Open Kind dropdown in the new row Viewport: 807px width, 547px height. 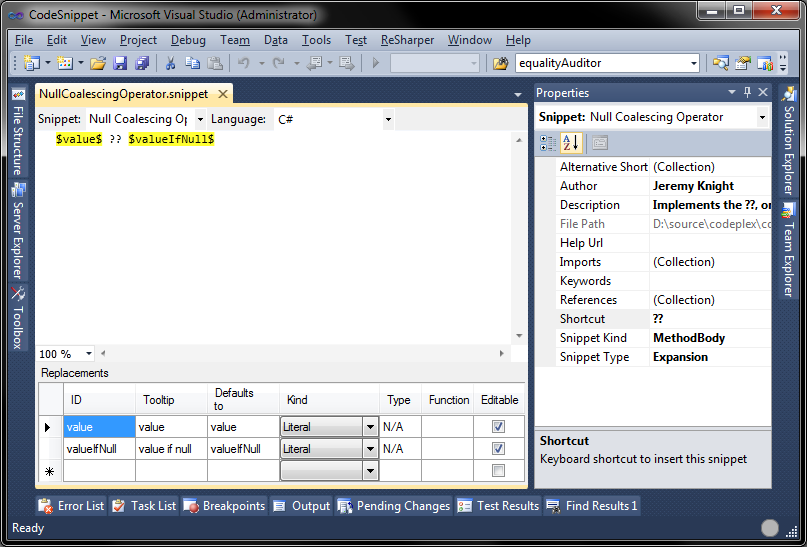point(370,471)
